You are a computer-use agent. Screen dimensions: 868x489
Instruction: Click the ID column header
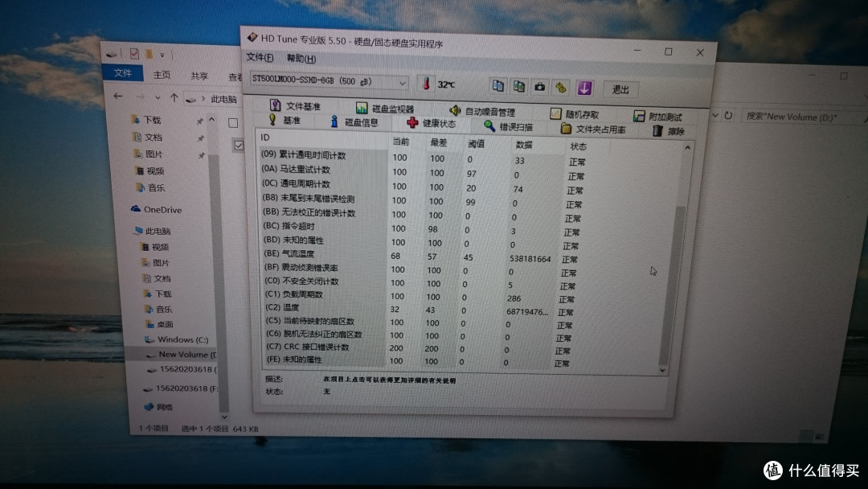point(265,138)
